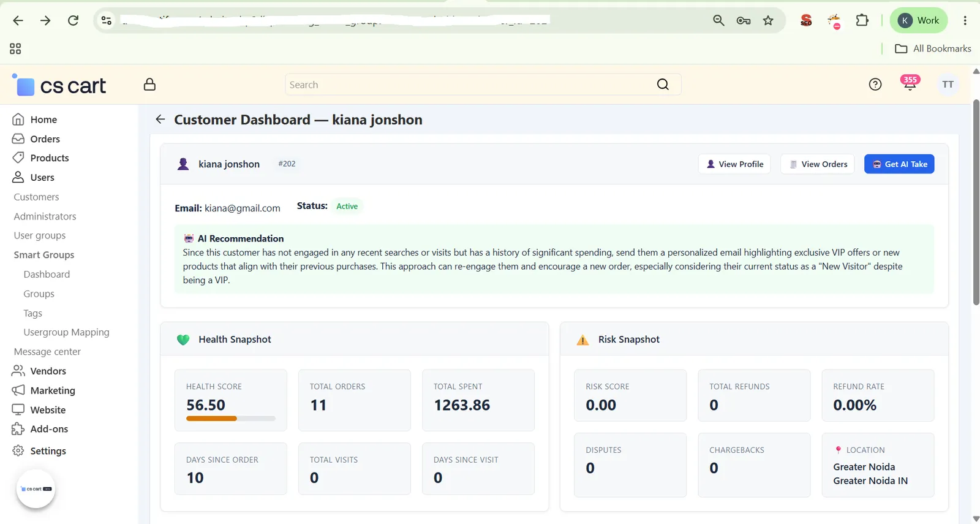The image size is (980, 524).
Task: Open Groups under Smart Groups
Action: point(39,294)
